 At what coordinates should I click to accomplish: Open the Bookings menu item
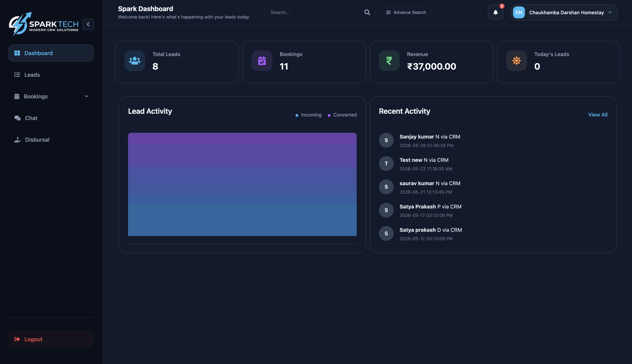[51, 97]
